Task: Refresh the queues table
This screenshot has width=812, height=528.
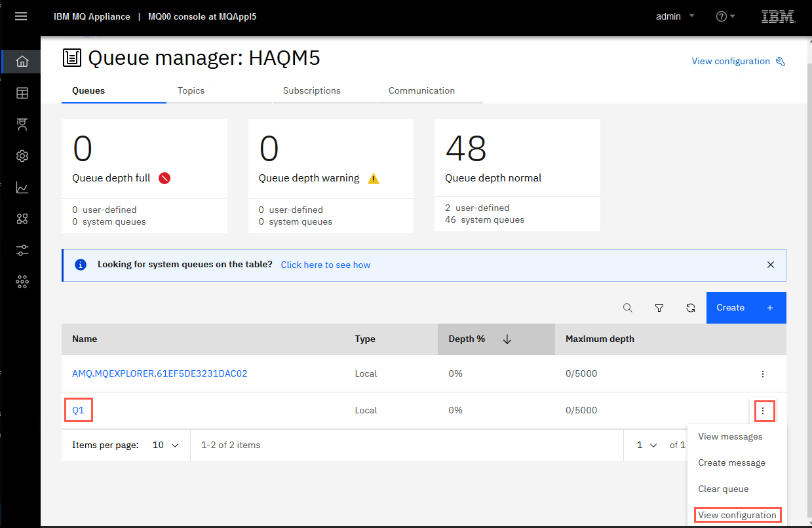Action: (691, 308)
